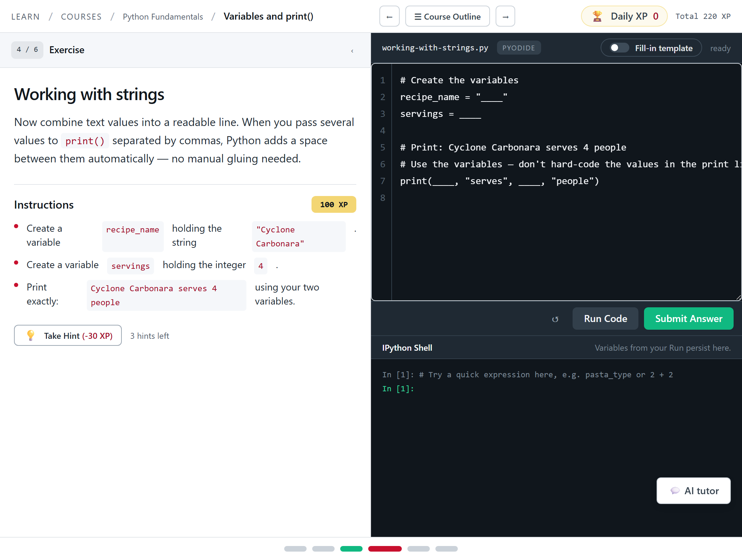Screen dimensions: 742x560
Task: Click the "Cyclone Carbonara" string chip
Action: [x=299, y=236]
